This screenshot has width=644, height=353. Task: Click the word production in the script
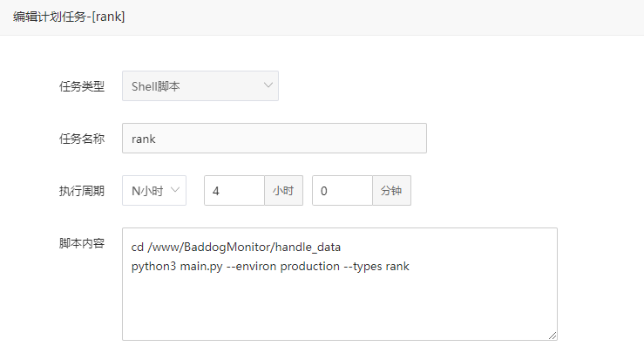(x=309, y=267)
